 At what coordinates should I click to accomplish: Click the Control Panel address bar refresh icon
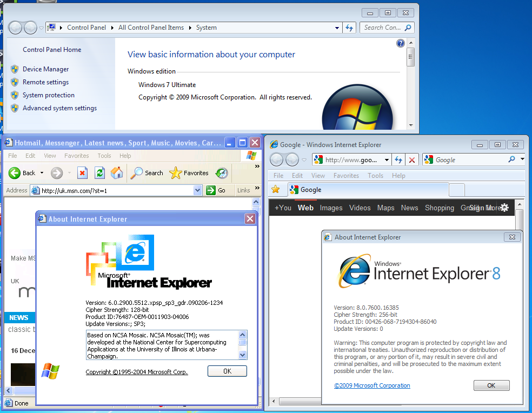[349, 28]
